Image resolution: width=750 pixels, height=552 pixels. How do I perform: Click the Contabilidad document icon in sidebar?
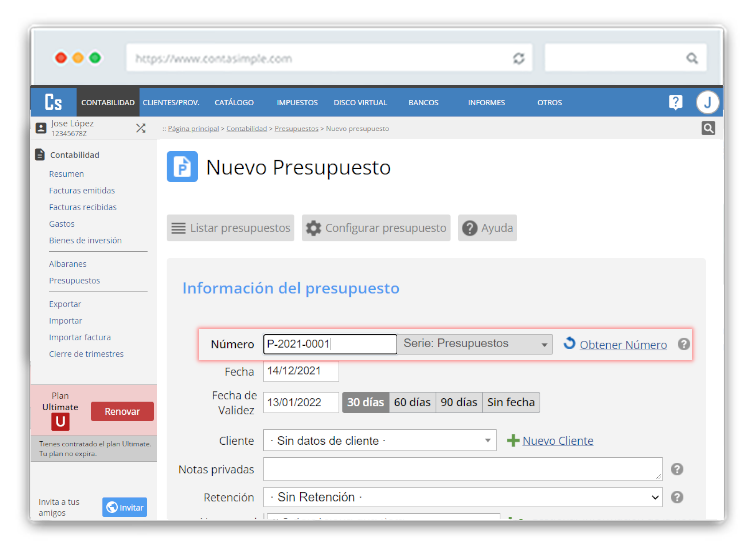click(x=40, y=155)
